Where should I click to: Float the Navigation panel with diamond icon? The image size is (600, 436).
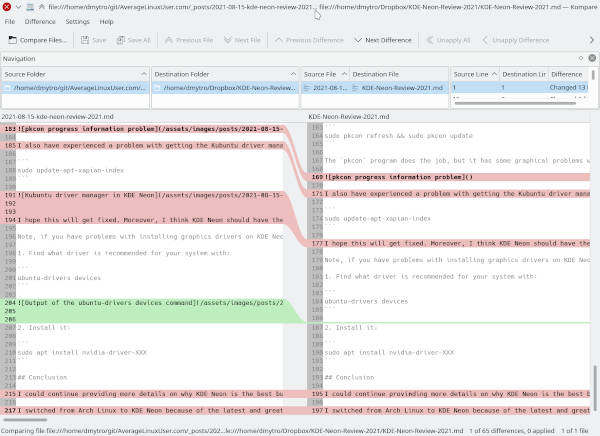pos(580,58)
